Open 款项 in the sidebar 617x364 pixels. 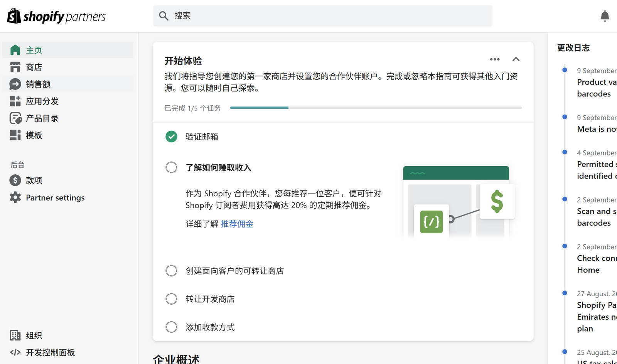[68, 180]
